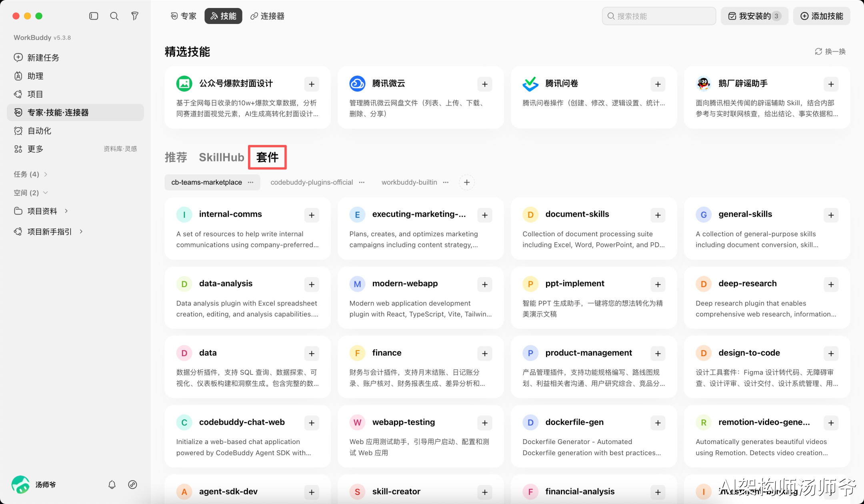864x504 pixels.
Task: Open the SkillHub category tab
Action: 222,157
